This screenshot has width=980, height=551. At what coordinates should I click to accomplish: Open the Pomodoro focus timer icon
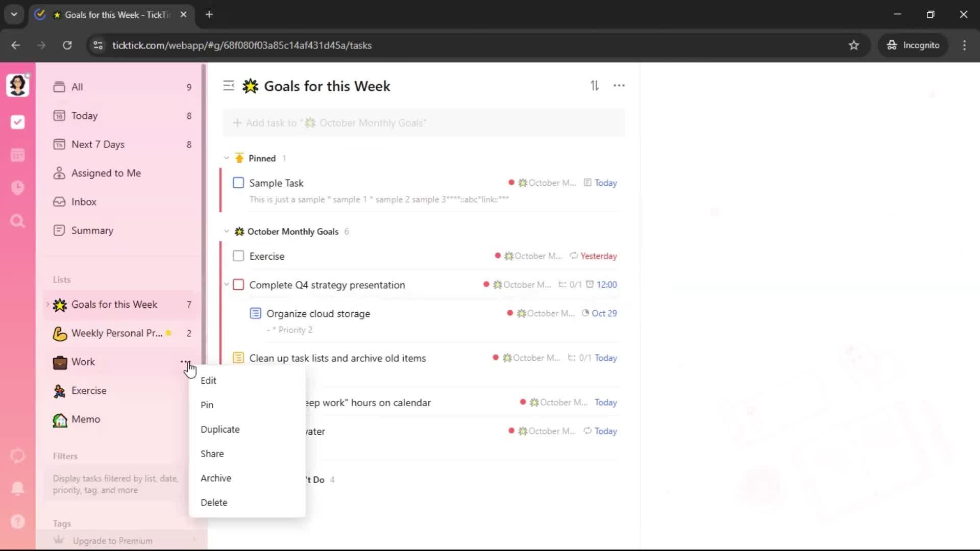click(x=18, y=188)
